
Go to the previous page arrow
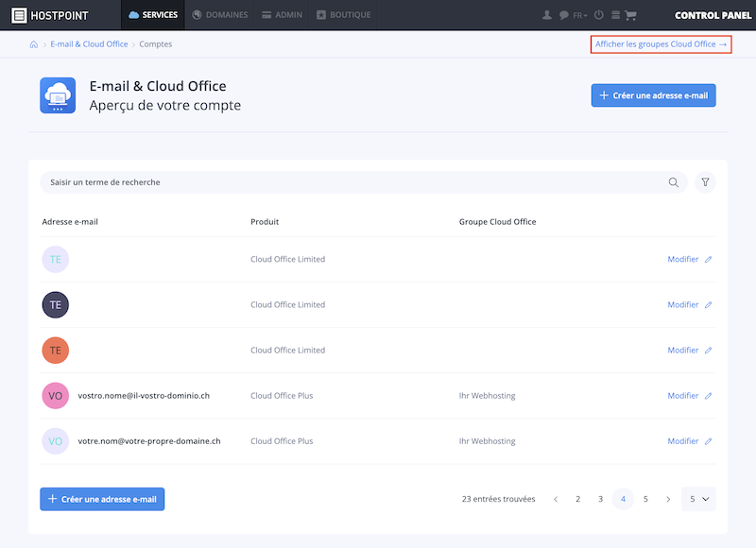(x=556, y=499)
